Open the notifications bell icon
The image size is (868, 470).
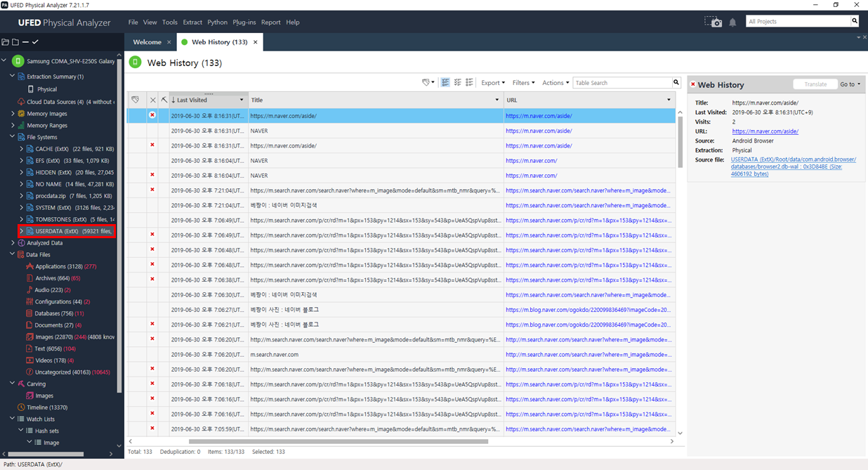pyautogui.click(x=732, y=22)
